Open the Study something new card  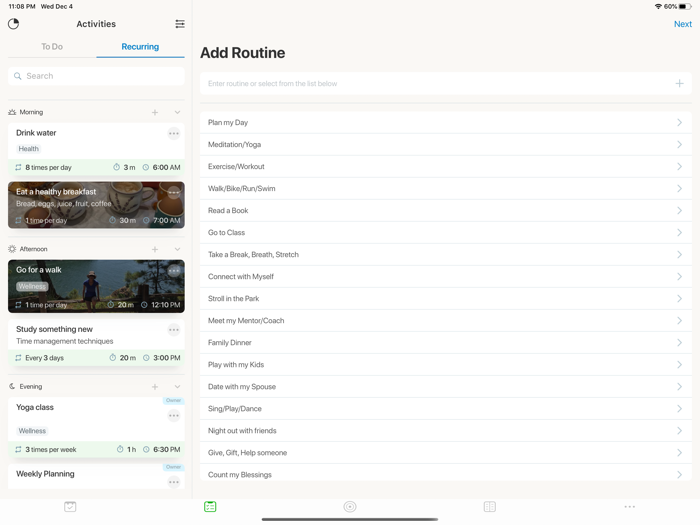(x=96, y=343)
